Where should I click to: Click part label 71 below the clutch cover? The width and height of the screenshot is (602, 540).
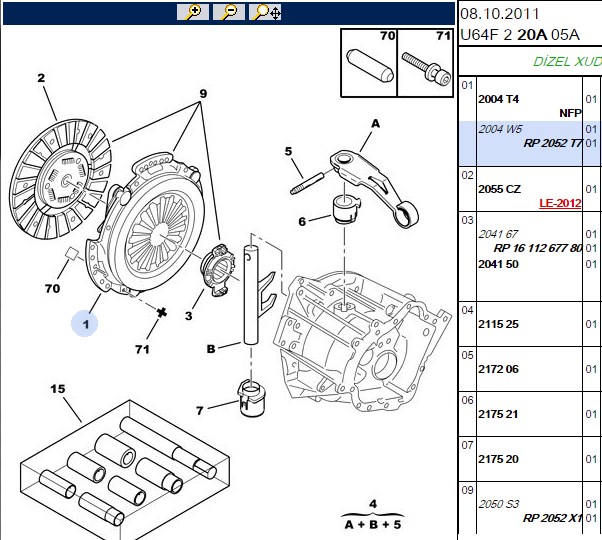point(142,349)
